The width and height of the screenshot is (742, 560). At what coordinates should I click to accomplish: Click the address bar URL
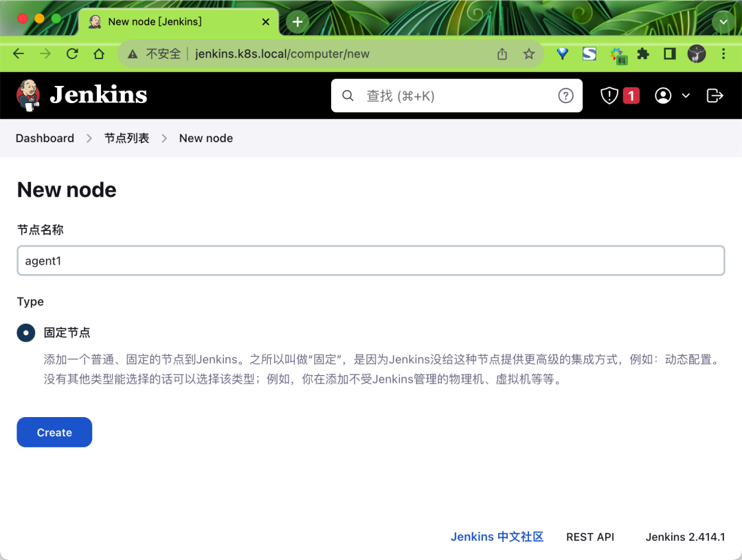(282, 54)
